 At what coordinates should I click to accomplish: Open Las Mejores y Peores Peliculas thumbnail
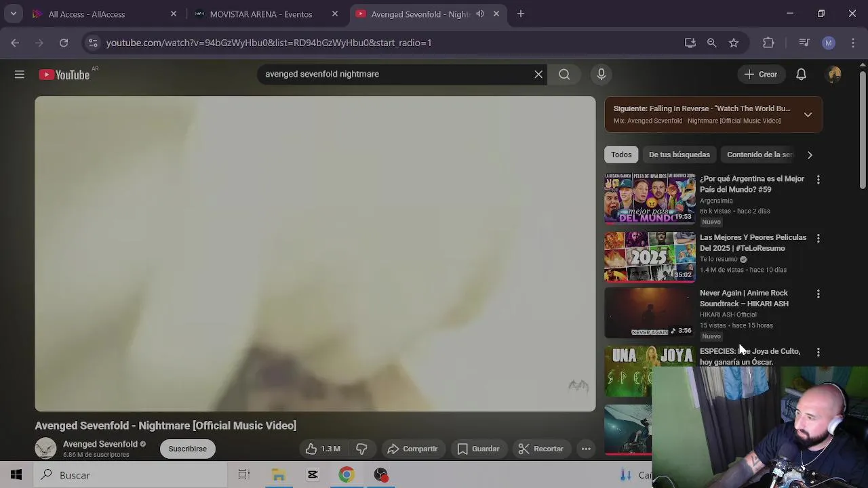tap(650, 256)
